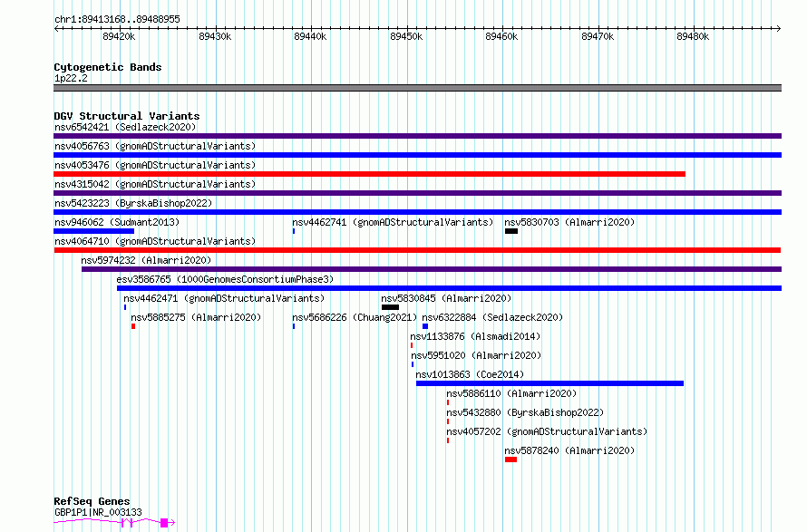This screenshot has height=532, width=807.
Task: Click the 1p22.2 cytogenetic band bar
Action: click(417, 88)
